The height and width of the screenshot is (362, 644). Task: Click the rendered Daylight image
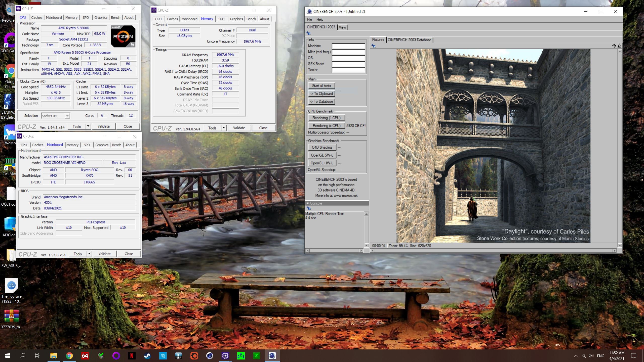click(493, 146)
